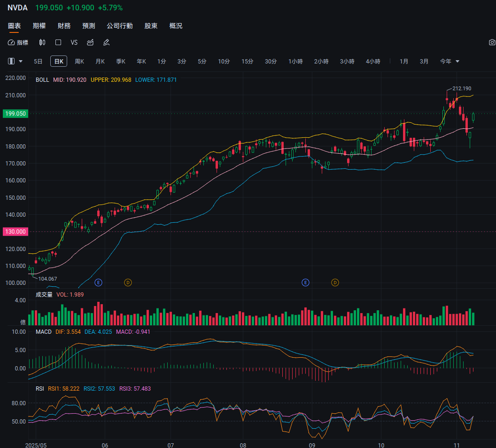This screenshot has width=496, height=448.
Task: Click the dividend D marker near June
Action: pos(128,283)
